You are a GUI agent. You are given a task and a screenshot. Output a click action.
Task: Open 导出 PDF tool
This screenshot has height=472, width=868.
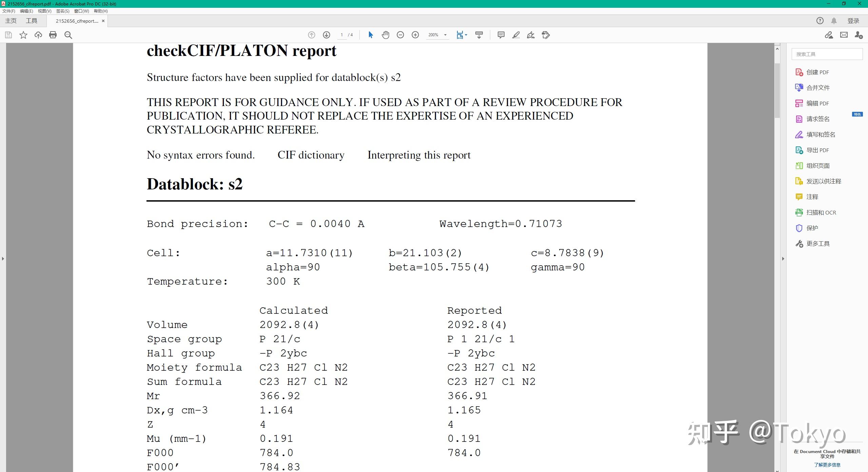pyautogui.click(x=817, y=150)
